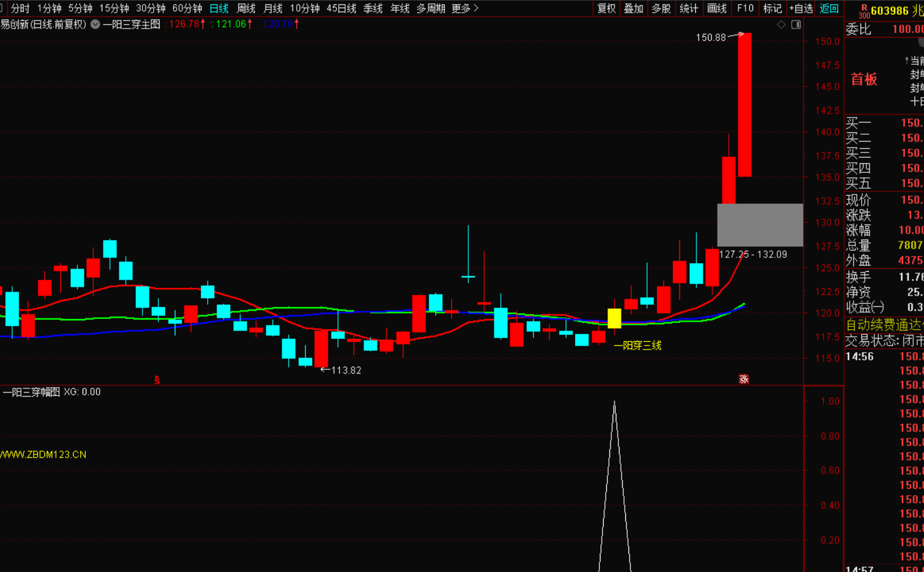The width and height of the screenshot is (924, 572).
Task: Click the 画线 drawing tool button
Action: 716,8
